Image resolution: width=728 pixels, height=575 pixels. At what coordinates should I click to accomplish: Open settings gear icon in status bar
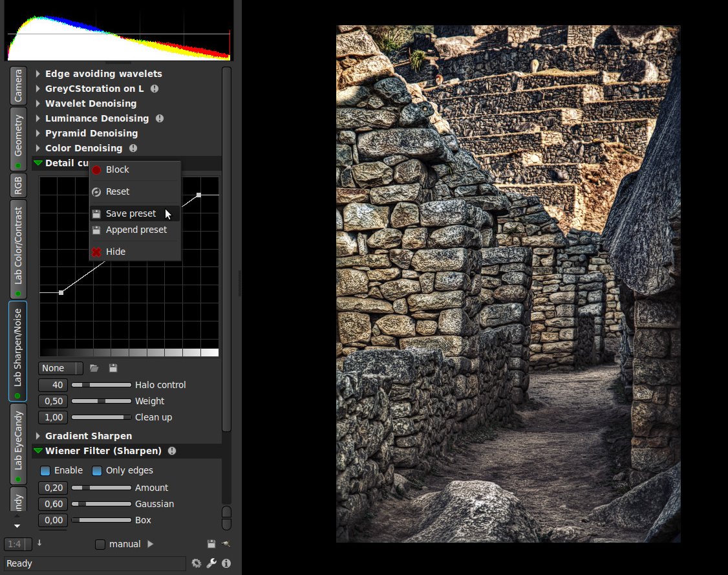197,563
